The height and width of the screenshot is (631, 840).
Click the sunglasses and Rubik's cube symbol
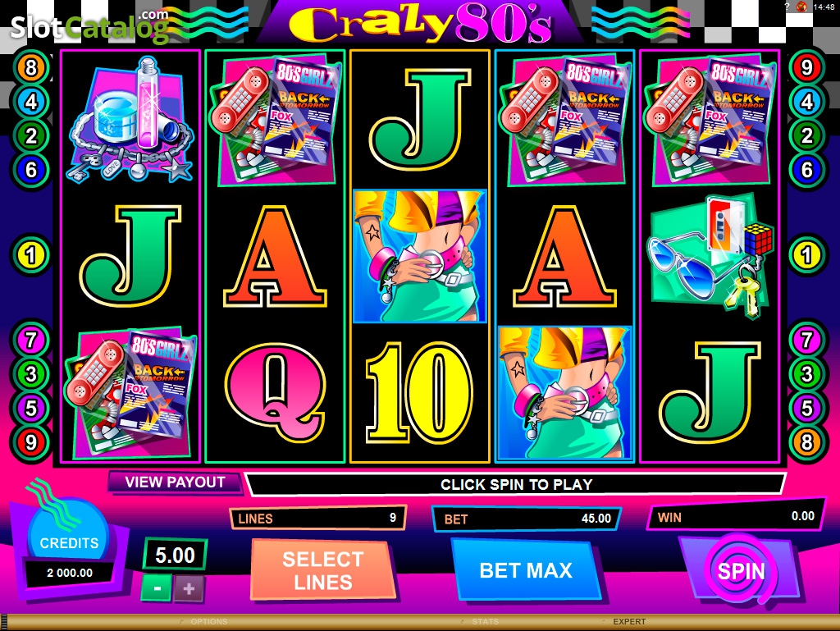coord(710,256)
